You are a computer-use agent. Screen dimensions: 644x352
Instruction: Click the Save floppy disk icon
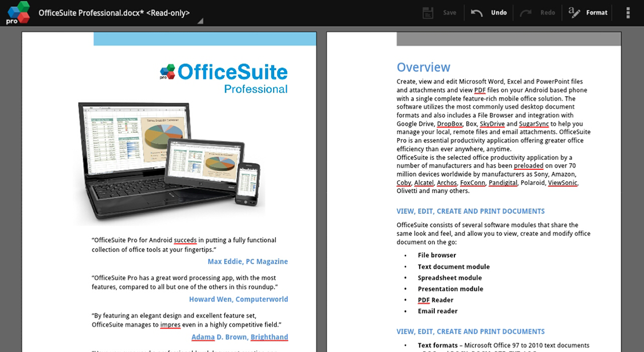click(x=428, y=13)
